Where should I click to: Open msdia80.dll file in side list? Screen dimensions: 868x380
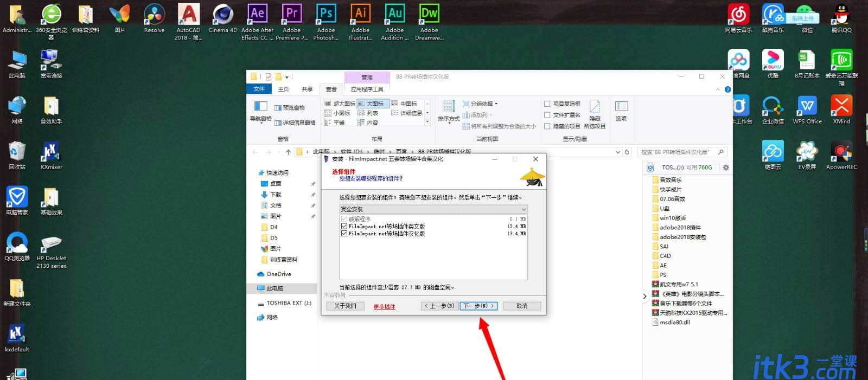(x=671, y=322)
